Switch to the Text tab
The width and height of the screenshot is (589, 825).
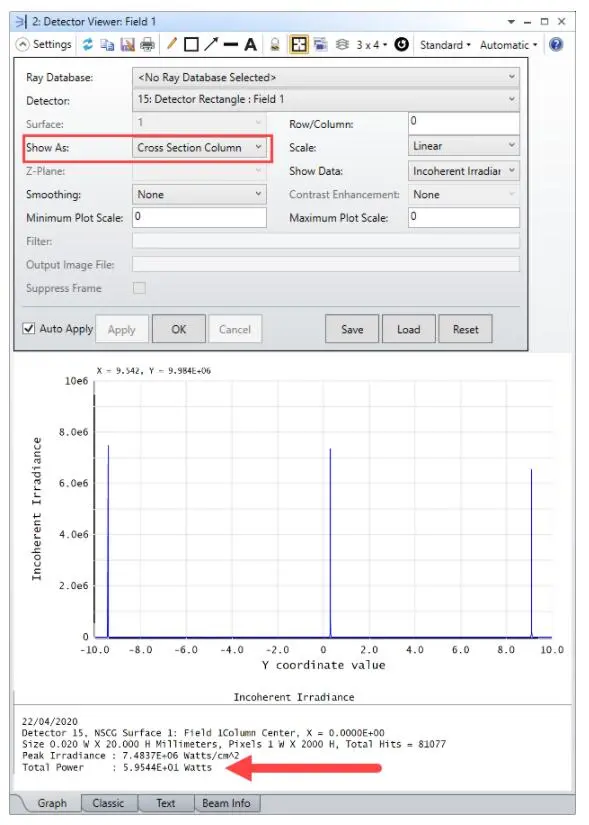(x=165, y=803)
